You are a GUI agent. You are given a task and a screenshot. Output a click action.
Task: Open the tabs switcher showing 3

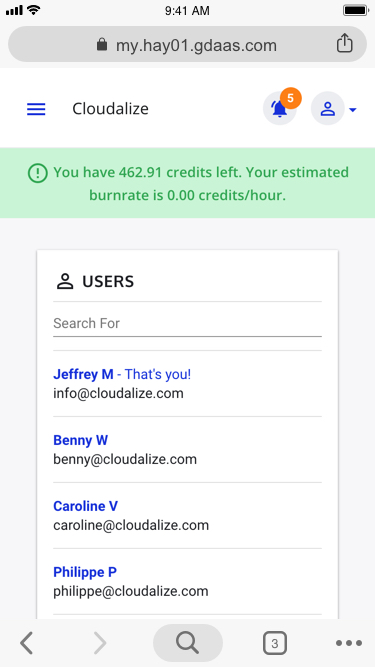275,643
